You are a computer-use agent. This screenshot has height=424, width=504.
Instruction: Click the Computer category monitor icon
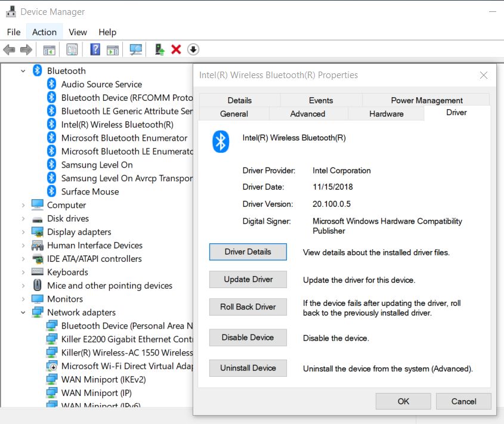coord(38,205)
